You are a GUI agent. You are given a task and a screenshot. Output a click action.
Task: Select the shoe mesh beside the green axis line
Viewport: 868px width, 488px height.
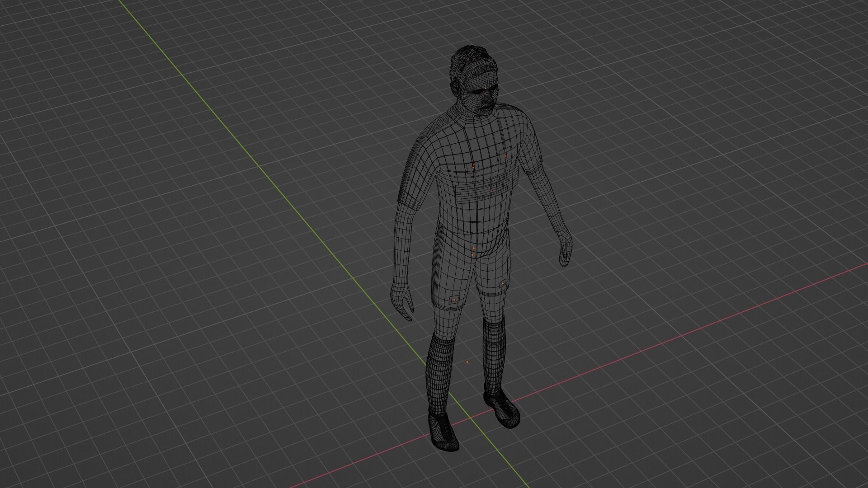444,430
